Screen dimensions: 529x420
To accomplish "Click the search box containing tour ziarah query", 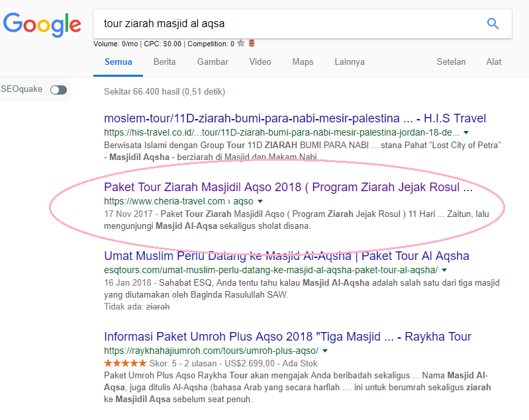I will [x=303, y=24].
